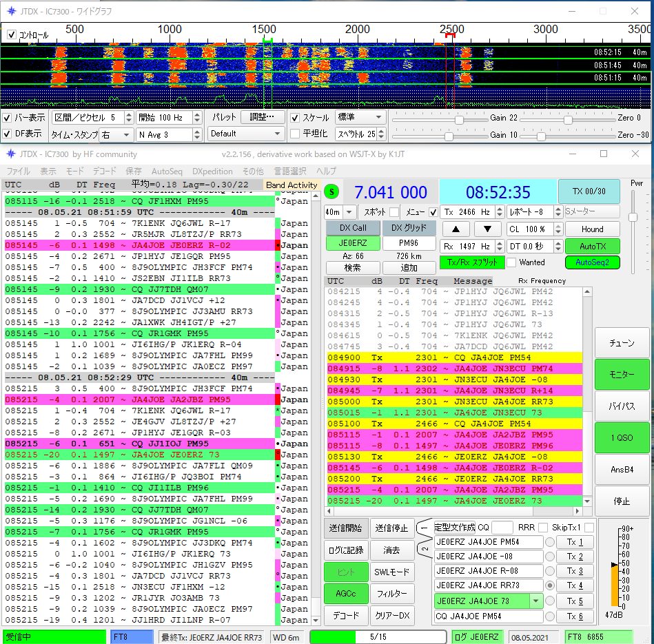Viewport: 654px width, 644px height.
Task: Switch to message tab 2
Action: coord(425,548)
